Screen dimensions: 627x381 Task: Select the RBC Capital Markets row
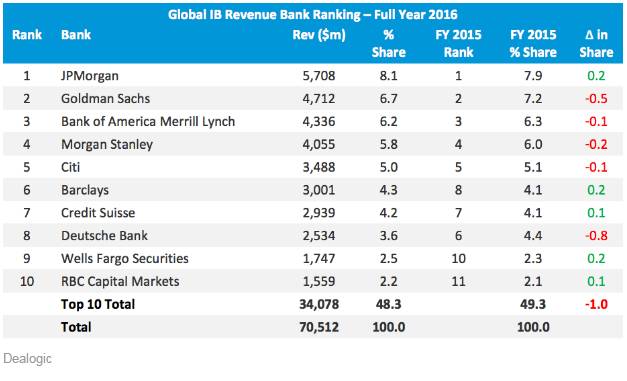coord(313,281)
